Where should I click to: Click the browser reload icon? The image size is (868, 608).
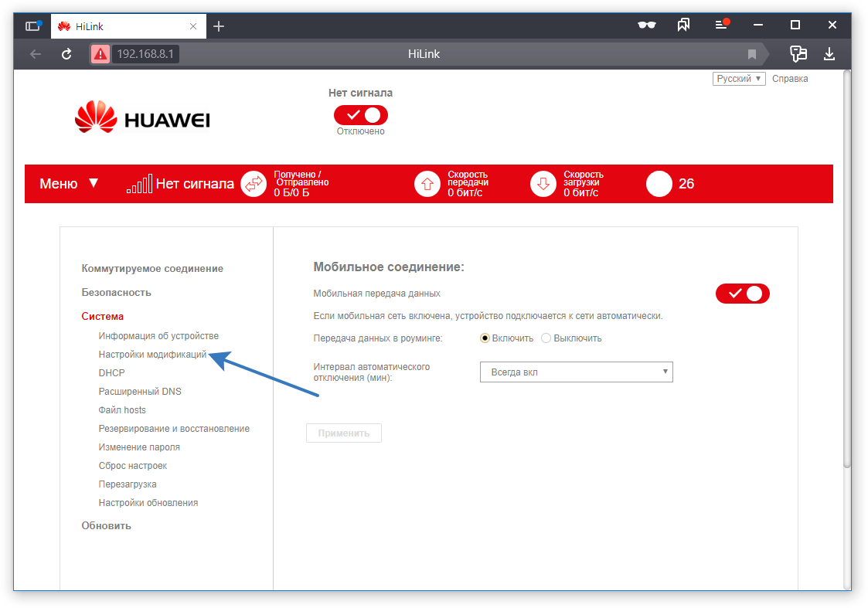coord(66,54)
